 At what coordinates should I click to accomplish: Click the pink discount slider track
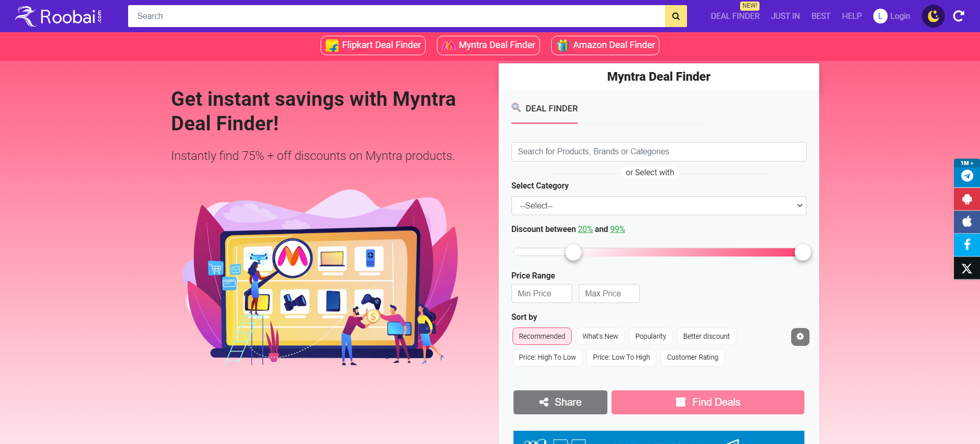click(x=688, y=252)
